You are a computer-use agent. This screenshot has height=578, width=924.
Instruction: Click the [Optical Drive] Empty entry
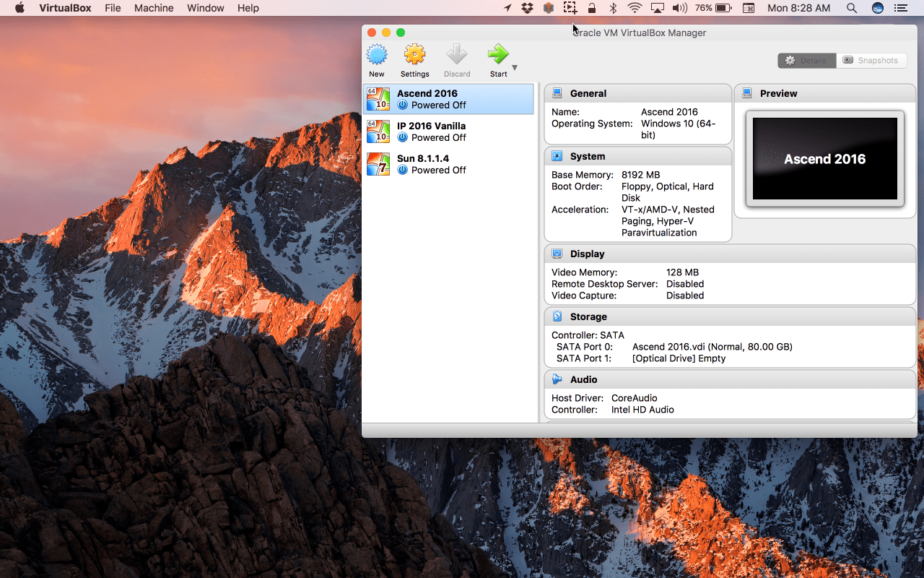679,358
